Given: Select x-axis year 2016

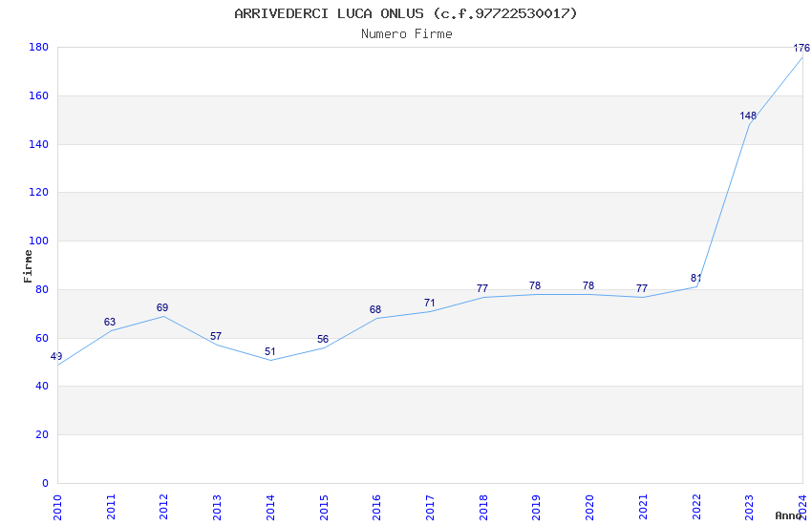Looking at the screenshot, I should (376, 508).
